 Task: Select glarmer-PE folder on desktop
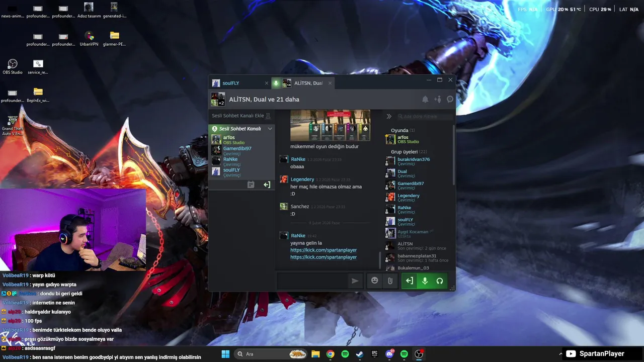point(114,39)
